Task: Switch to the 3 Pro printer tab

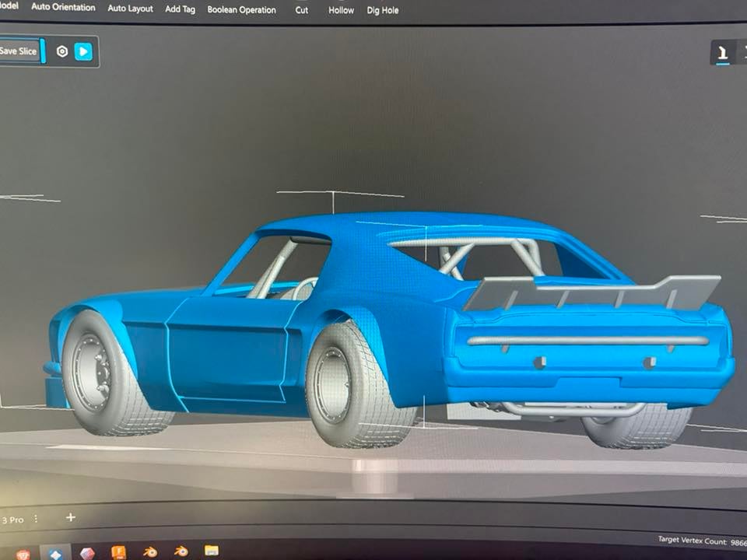Action: [x=12, y=520]
